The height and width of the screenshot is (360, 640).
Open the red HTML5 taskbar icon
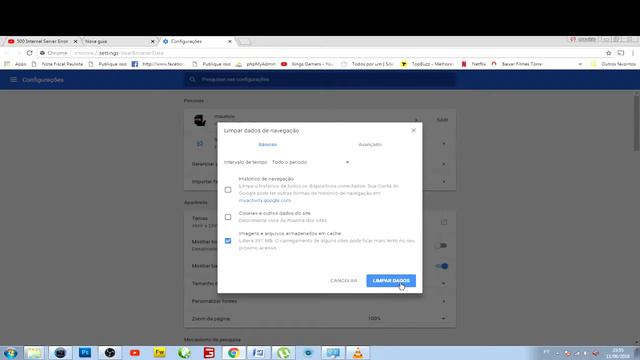(x=209, y=353)
